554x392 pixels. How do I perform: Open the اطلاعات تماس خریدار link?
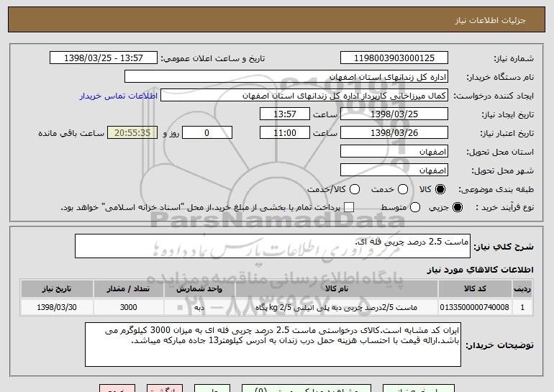[x=119, y=96]
